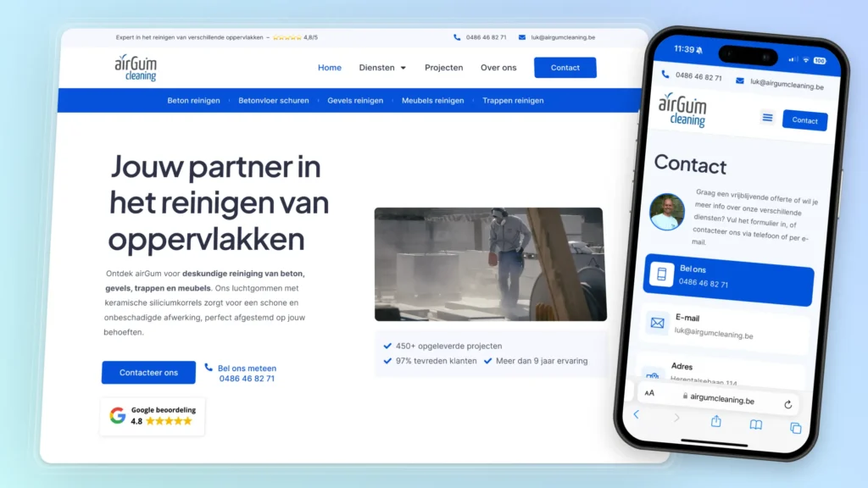Tap the Bel ons card on phone
Image resolution: width=868 pixels, height=488 pixels.
pos(728,280)
